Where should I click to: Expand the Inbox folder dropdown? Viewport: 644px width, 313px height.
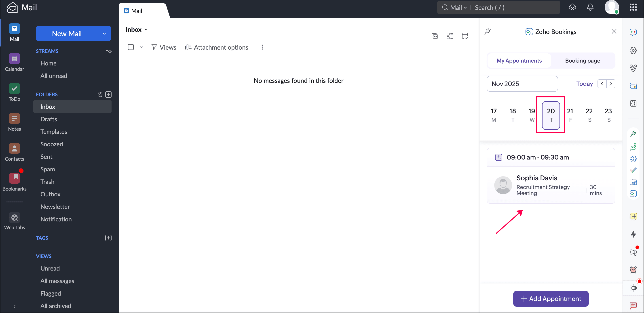pyautogui.click(x=146, y=29)
